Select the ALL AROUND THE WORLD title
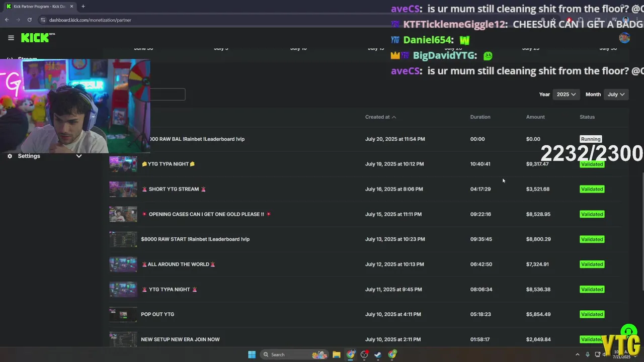The width and height of the screenshot is (644, 362). 179,264
